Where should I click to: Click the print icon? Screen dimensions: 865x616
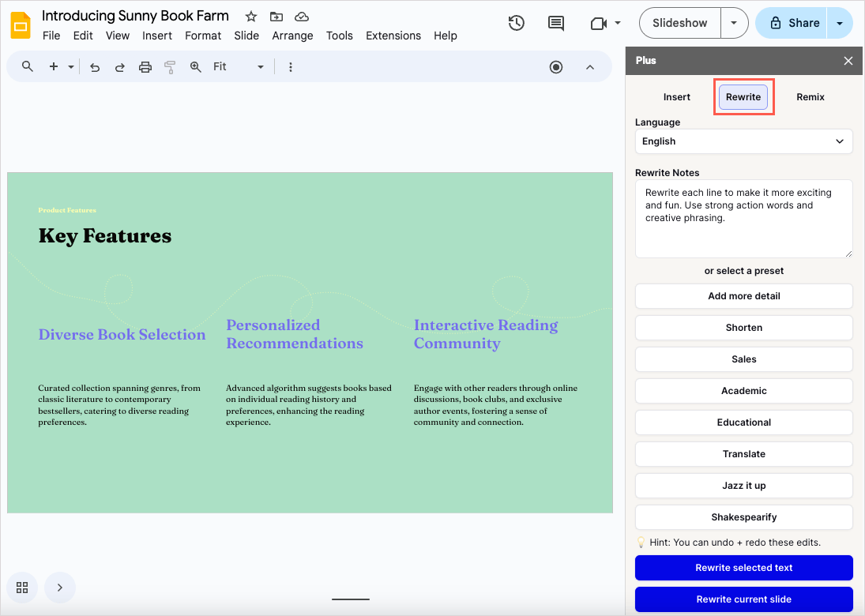(x=145, y=67)
